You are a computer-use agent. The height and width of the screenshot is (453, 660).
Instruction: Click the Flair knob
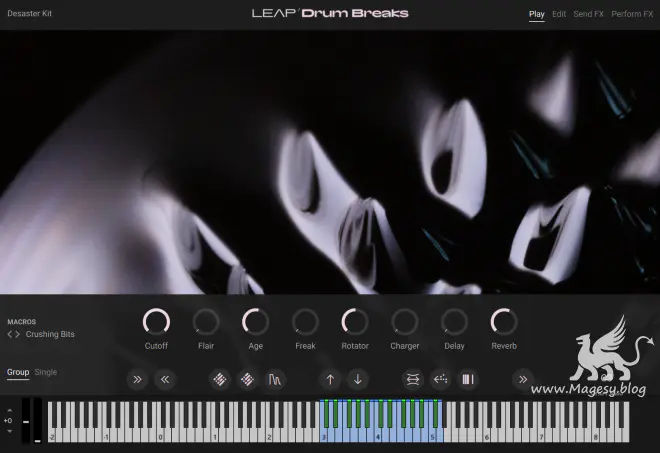[x=206, y=322]
